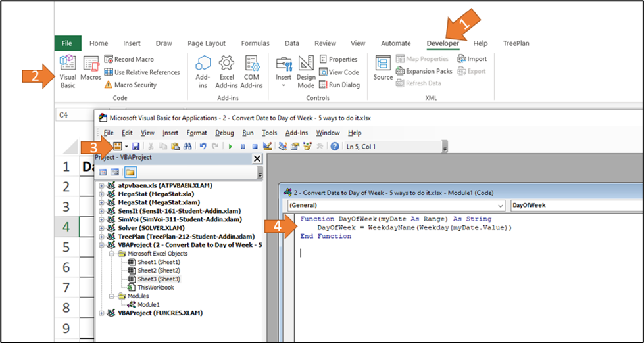
Task: Expand the TreePlan project node
Action: point(101,237)
